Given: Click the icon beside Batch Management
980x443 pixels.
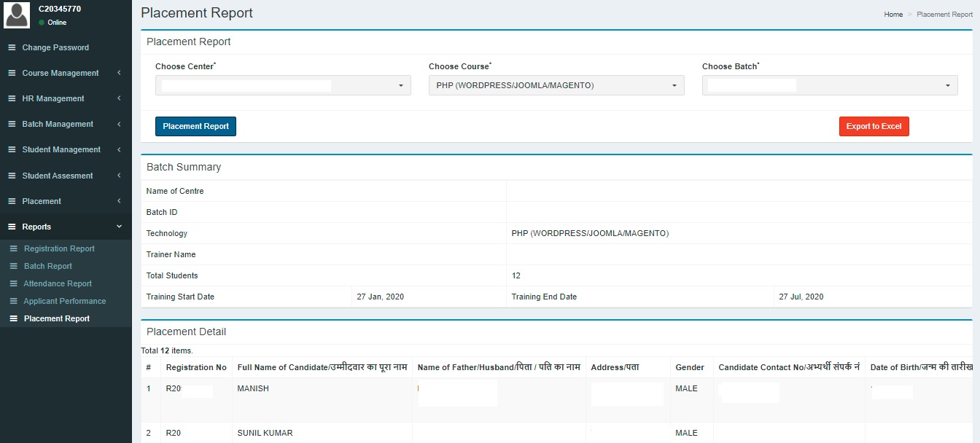Looking at the screenshot, I should (12, 124).
